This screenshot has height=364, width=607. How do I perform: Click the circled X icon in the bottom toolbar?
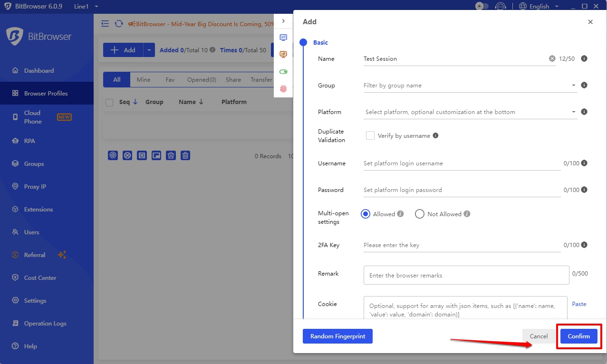(127, 155)
